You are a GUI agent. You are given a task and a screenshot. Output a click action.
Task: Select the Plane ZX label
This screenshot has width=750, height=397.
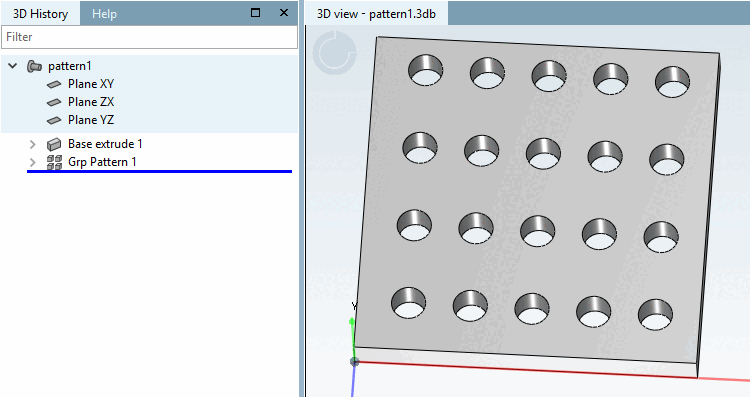(91, 102)
